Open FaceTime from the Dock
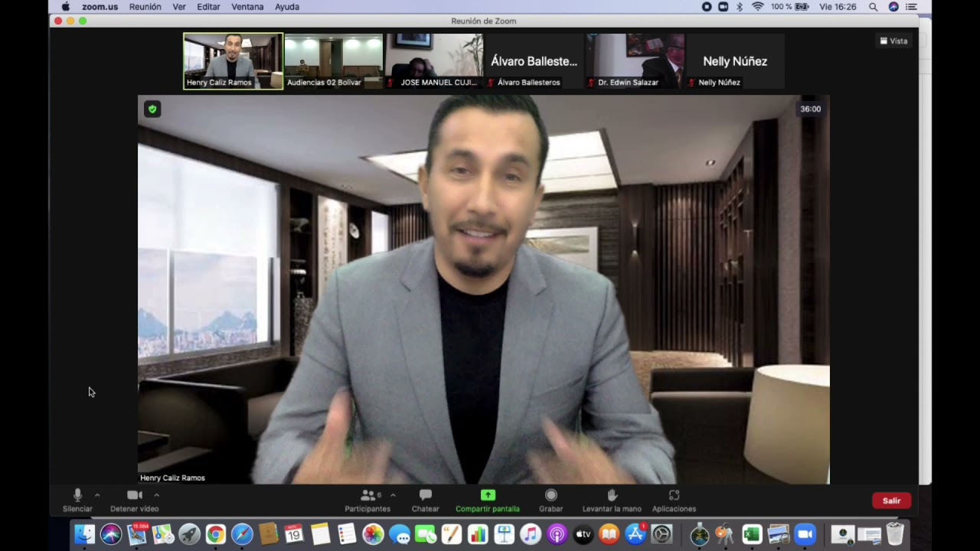This screenshot has height=551, width=980. coord(426,534)
